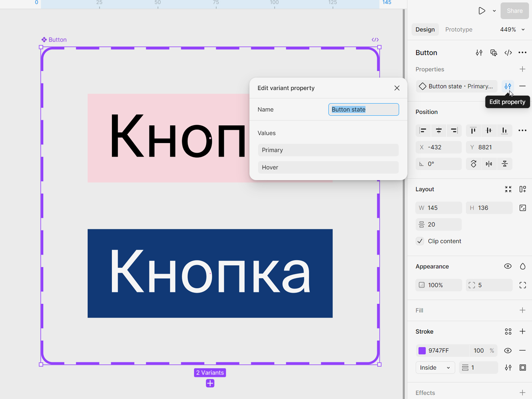Toggle individual stroke sides icon

point(523,368)
